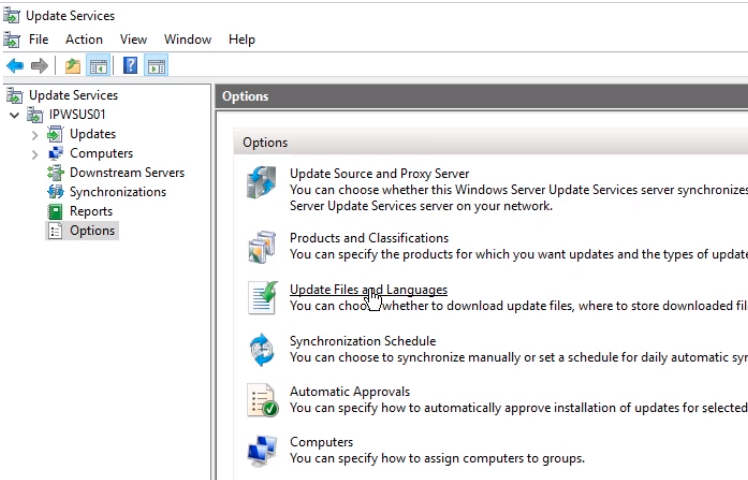Open the Action menu
748x480 pixels.
84,39
